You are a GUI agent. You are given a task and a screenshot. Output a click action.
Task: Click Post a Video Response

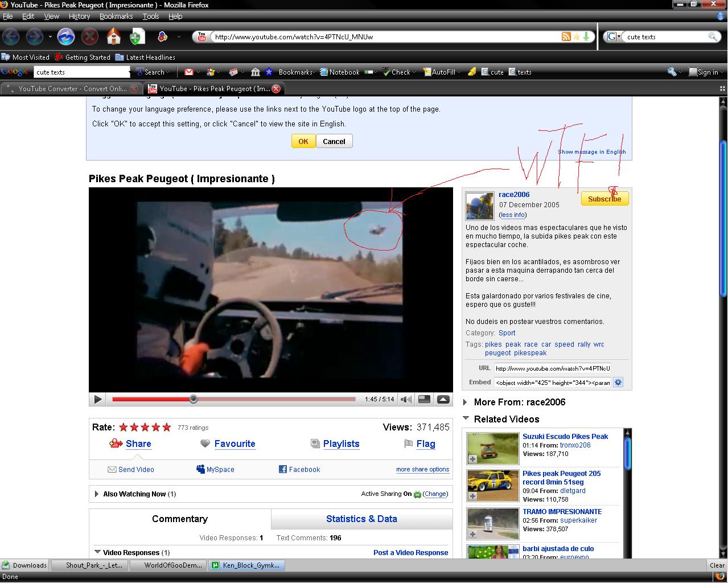tap(410, 552)
